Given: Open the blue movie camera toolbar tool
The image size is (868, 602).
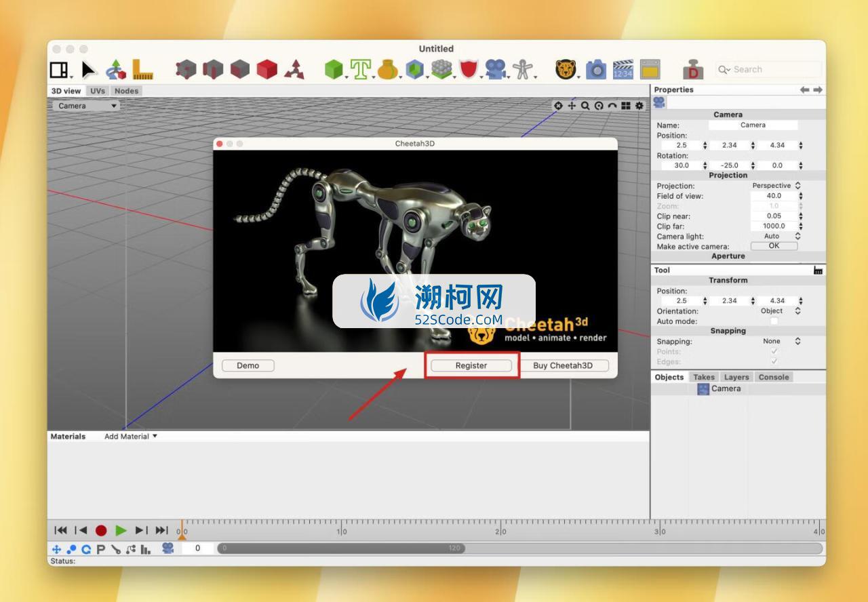Looking at the screenshot, I should click(x=496, y=69).
